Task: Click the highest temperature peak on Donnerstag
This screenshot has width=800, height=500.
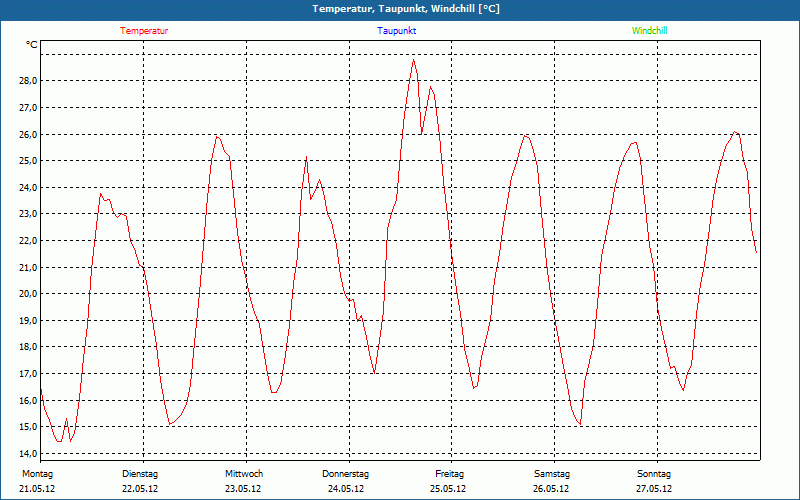Action: tap(414, 60)
